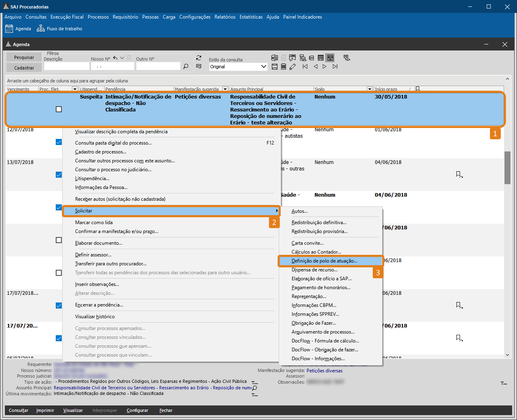Open the Estilo da consulta dropdown
This screenshot has width=517, height=420.
[x=264, y=67]
